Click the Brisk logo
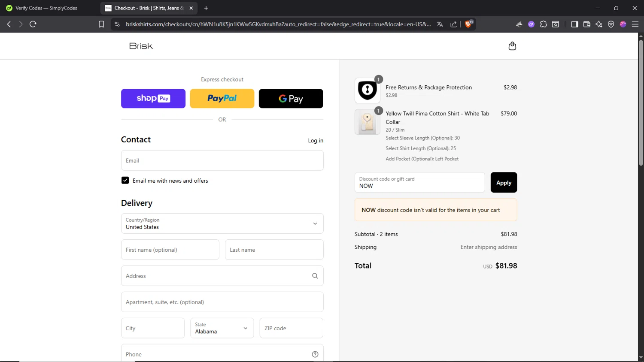 [141, 46]
